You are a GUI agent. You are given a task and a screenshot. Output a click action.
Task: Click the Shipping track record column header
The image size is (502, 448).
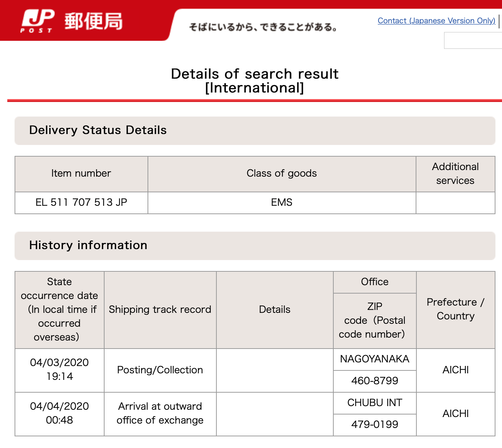[160, 310]
